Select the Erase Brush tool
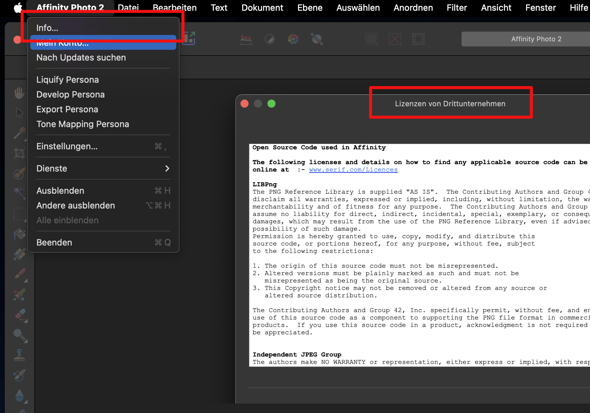 click(x=19, y=315)
